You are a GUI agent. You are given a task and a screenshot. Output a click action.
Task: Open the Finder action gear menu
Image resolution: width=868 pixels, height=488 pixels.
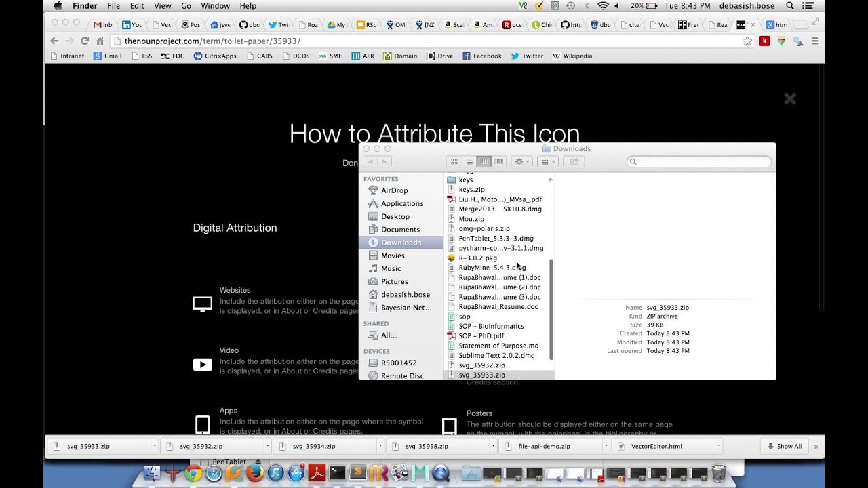[x=522, y=161]
